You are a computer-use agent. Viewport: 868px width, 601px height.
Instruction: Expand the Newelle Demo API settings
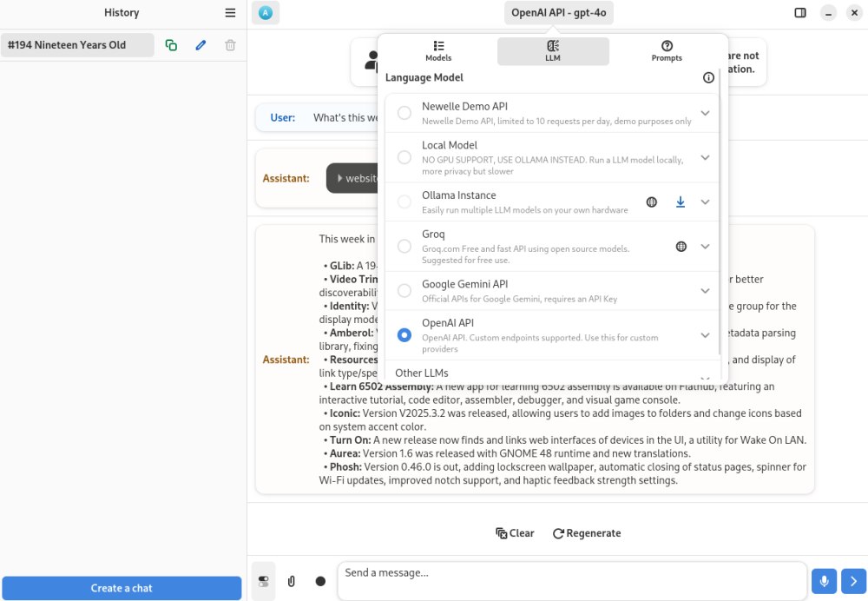pos(705,113)
